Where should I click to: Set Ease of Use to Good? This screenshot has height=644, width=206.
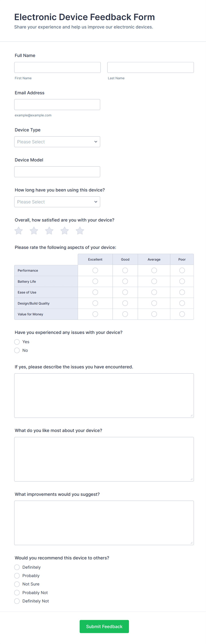[125, 292]
